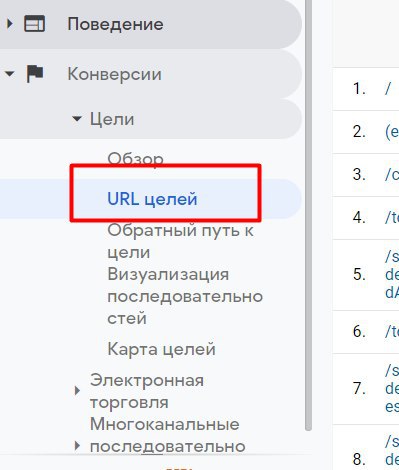
Task: Collapse the Конверсии section arrow
Action: 10,73
